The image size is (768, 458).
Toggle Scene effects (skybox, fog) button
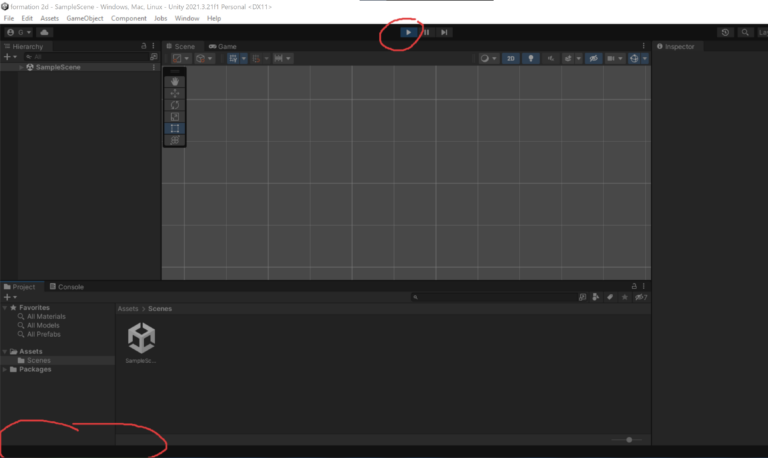point(568,58)
